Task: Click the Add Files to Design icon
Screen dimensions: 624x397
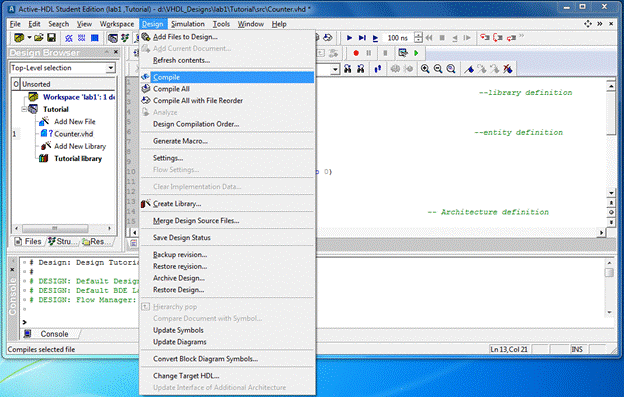Action: pos(146,37)
